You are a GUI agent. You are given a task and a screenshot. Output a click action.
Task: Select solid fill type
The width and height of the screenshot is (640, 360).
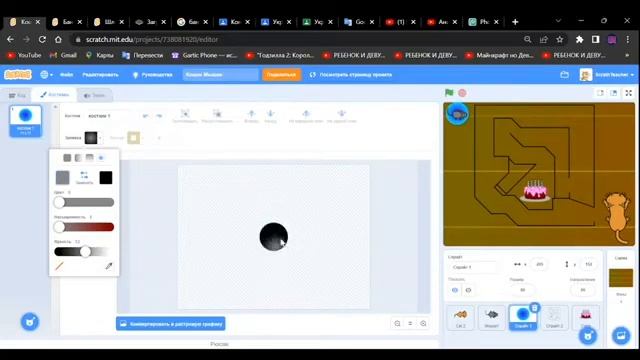click(x=67, y=158)
